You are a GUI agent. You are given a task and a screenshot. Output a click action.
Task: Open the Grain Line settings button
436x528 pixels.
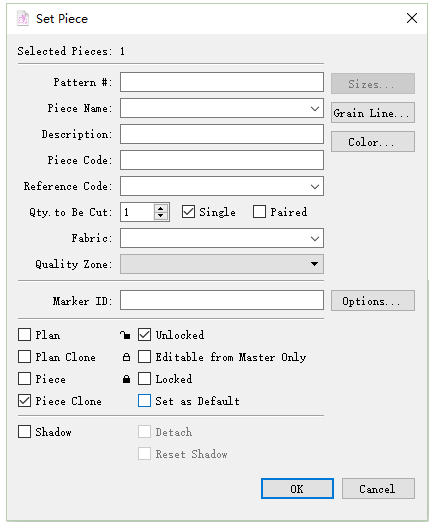coord(373,113)
